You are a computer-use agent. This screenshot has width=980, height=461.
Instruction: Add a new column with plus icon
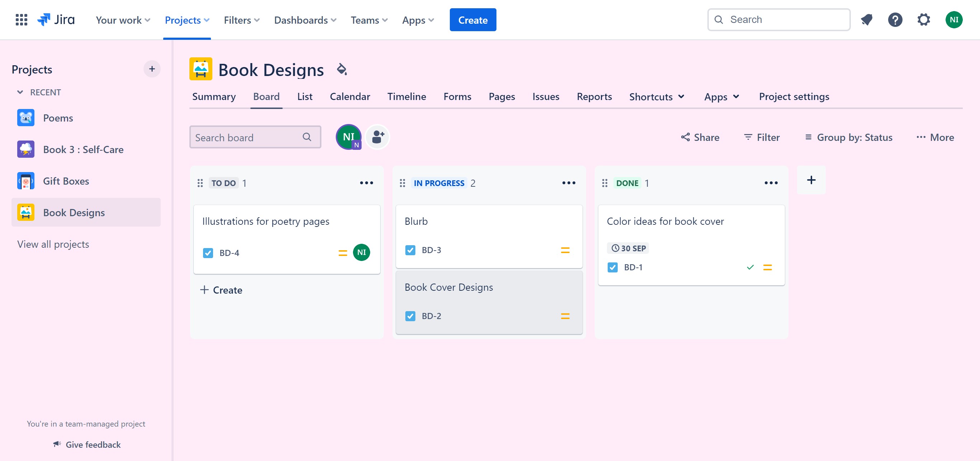point(811,180)
